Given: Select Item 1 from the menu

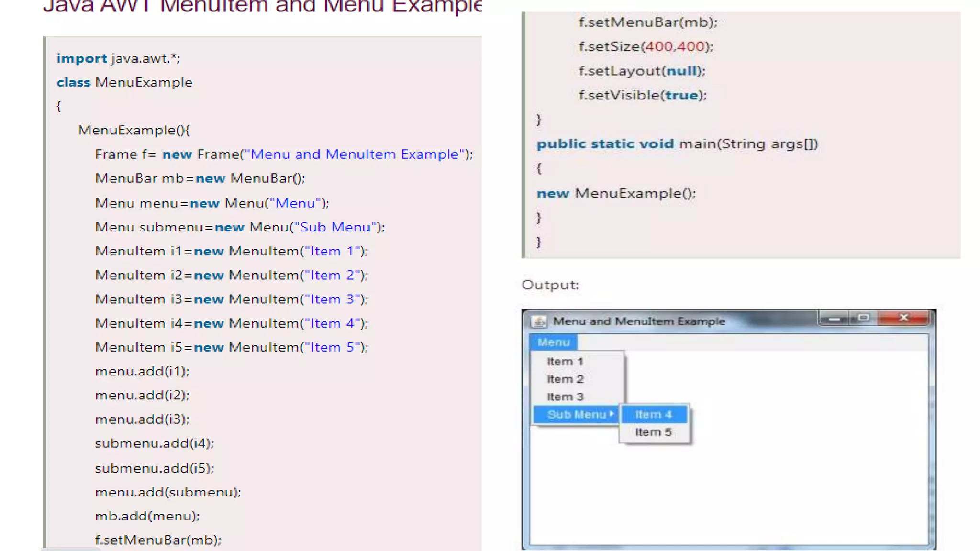Looking at the screenshot, I should tap(565, 362).
